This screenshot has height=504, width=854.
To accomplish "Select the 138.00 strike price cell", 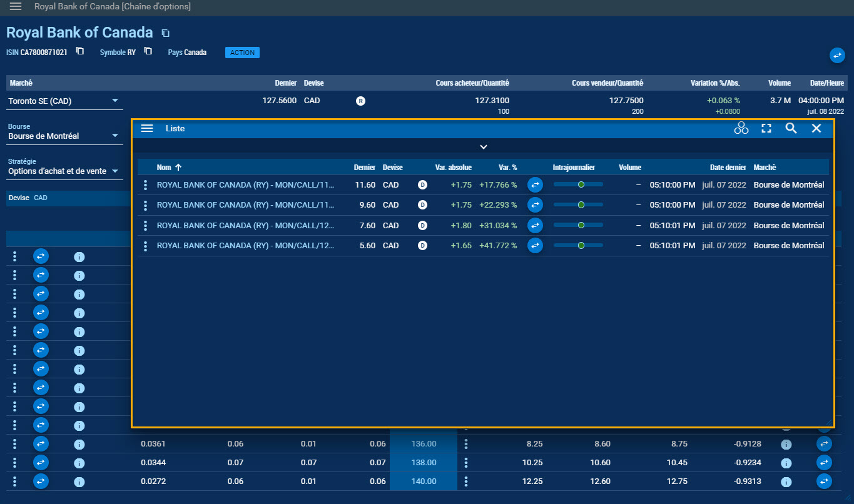I will [424, 463].
